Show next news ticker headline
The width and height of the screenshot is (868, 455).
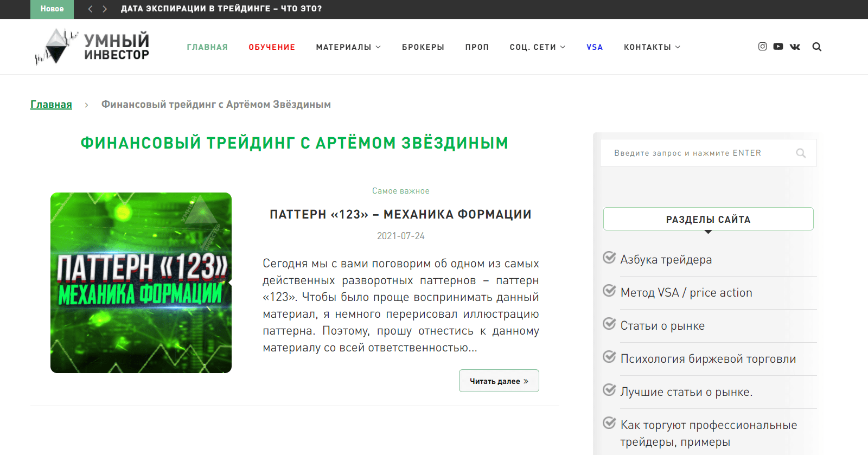coord(105,9)
